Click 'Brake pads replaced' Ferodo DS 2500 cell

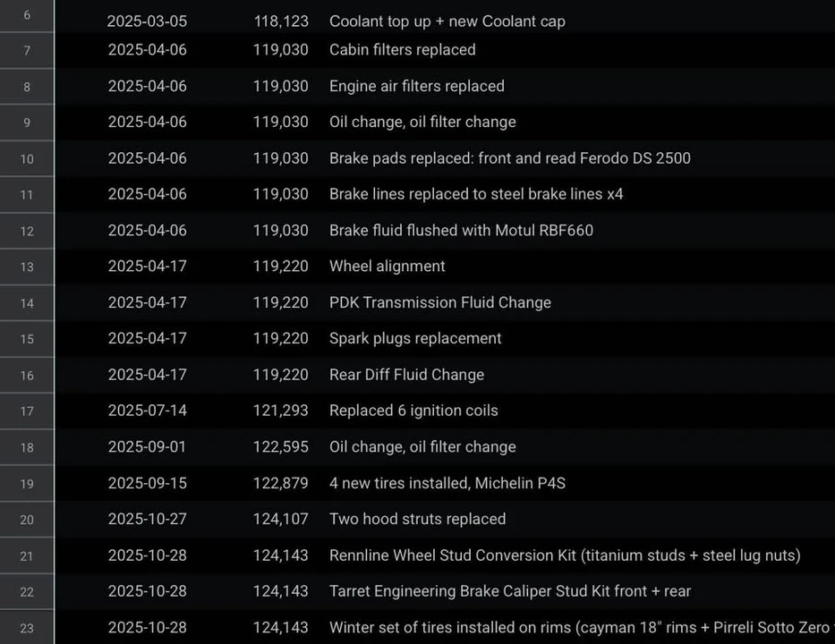pos(509,158)
